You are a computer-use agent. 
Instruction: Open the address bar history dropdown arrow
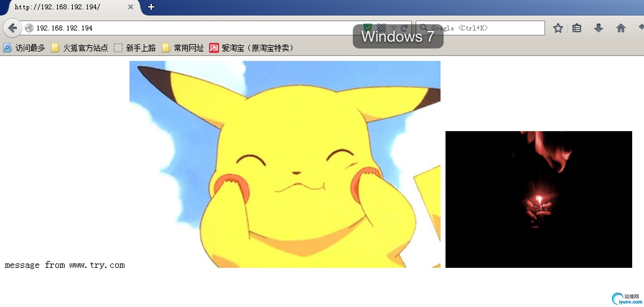394,28
